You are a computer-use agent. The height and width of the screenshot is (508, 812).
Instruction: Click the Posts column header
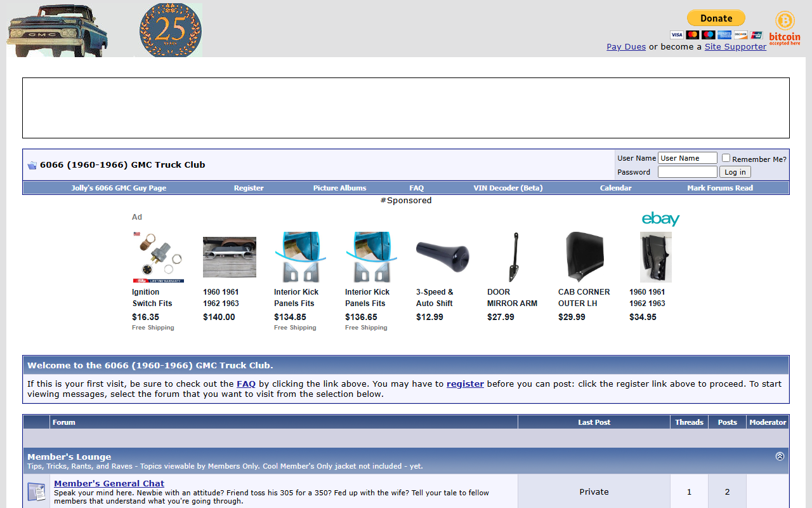[727, 422]
